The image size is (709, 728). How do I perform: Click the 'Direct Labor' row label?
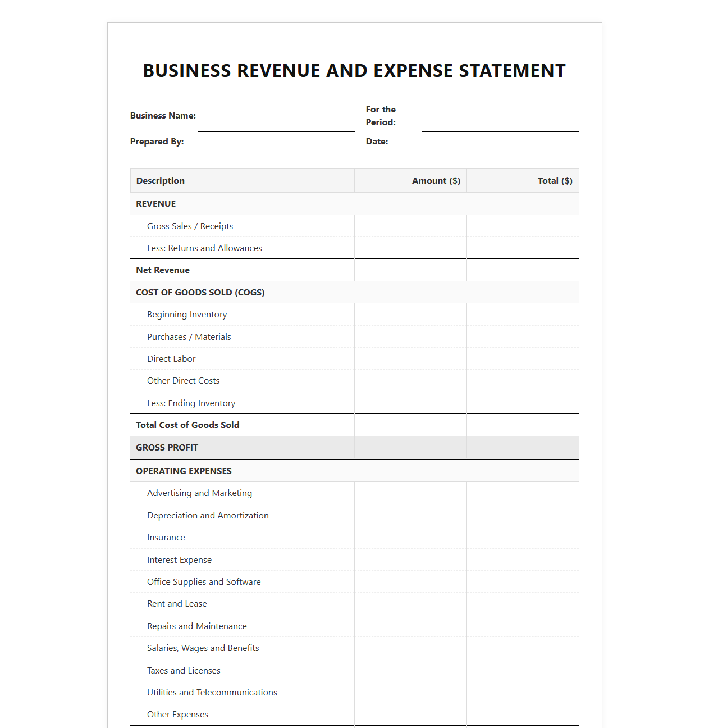(x=171, y=359)
